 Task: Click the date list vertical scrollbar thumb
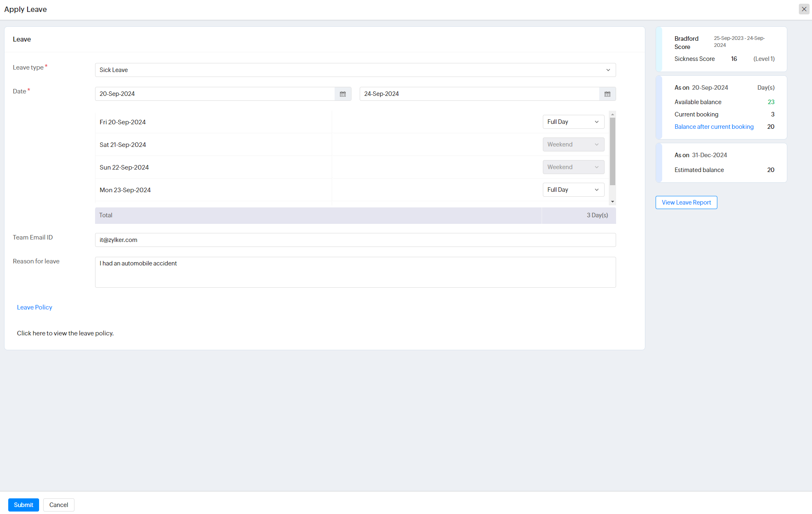(612, 151)
